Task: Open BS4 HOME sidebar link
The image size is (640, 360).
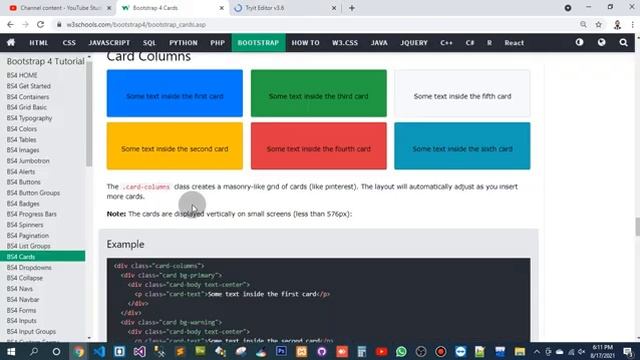Action: [22, 75]
